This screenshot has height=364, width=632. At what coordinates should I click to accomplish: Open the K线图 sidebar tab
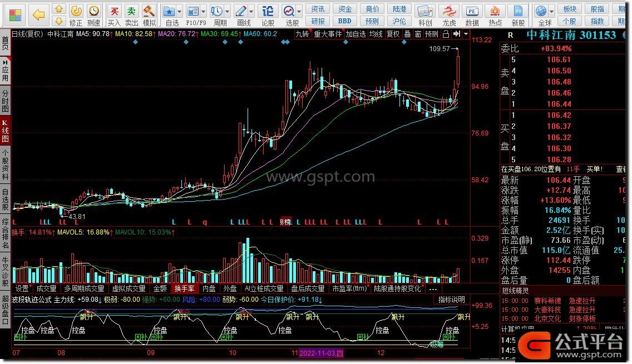pyautogui.click(x=5, y=131)
